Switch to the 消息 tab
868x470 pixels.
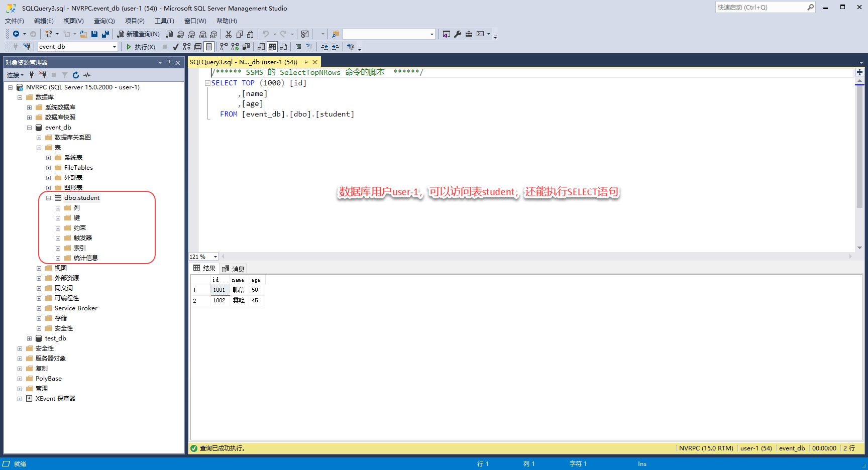(233, 269)
